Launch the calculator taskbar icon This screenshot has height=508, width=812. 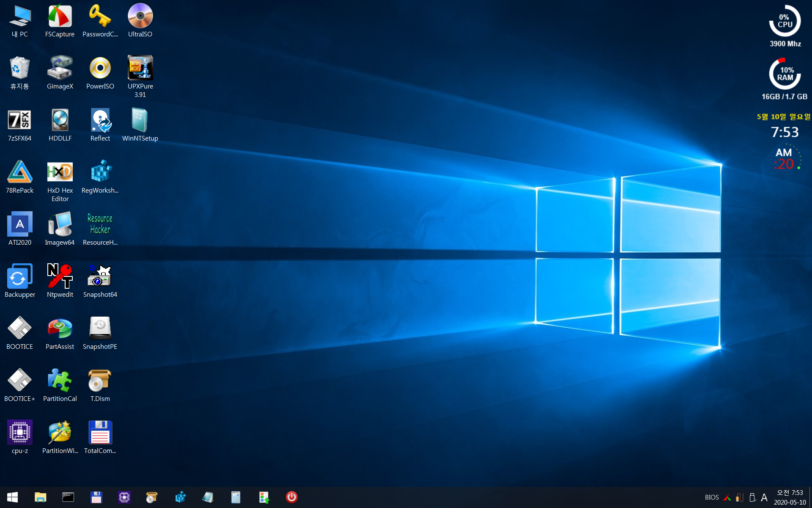click(x=236, y=497)
